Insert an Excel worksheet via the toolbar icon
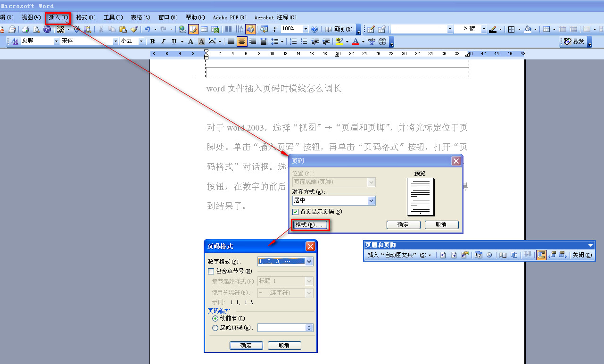The image size is (604, 364). (x=215, y=29)
